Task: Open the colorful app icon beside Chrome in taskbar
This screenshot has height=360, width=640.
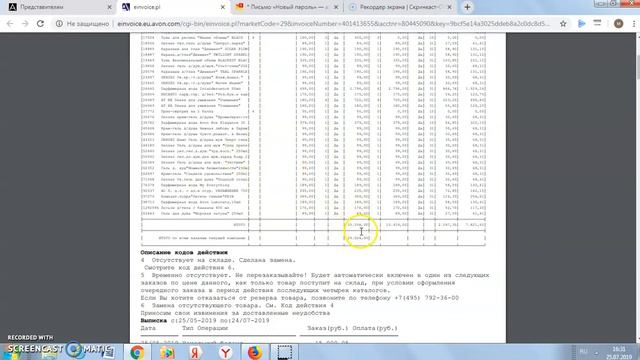Action: (x=167, y=352)
